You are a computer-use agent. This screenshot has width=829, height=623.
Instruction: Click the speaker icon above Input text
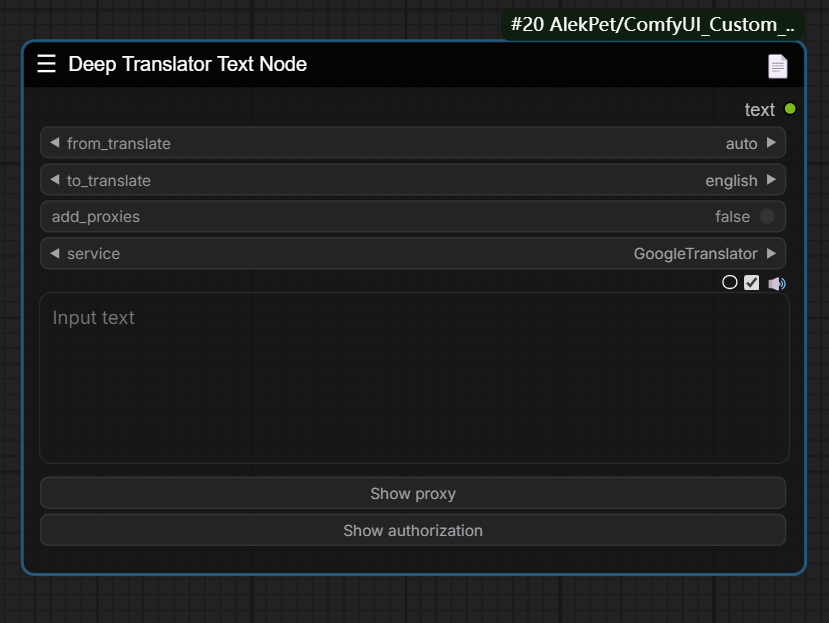pyautogui.click(x=777, y=283)
